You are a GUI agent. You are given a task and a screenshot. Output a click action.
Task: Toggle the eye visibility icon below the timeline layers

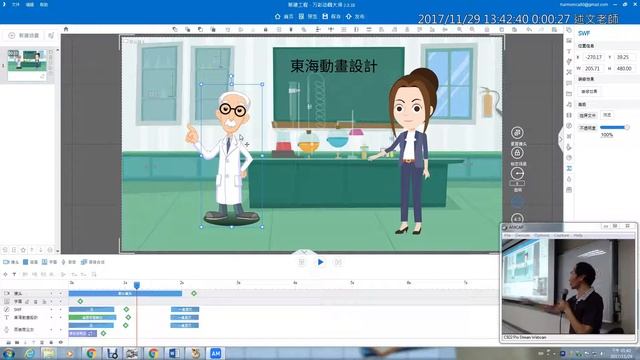click(x=61, y=342)
